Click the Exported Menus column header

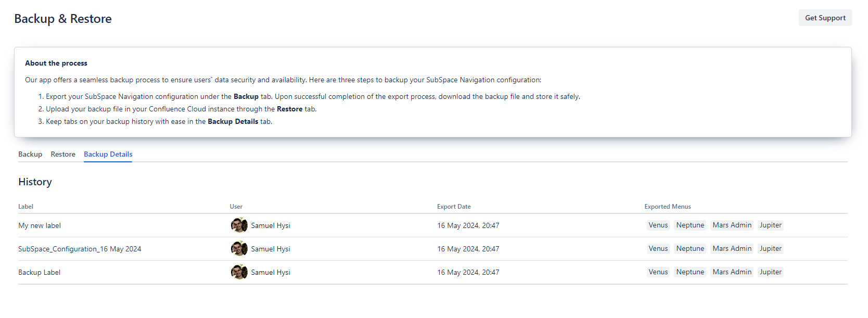click(x=667, y=207)
